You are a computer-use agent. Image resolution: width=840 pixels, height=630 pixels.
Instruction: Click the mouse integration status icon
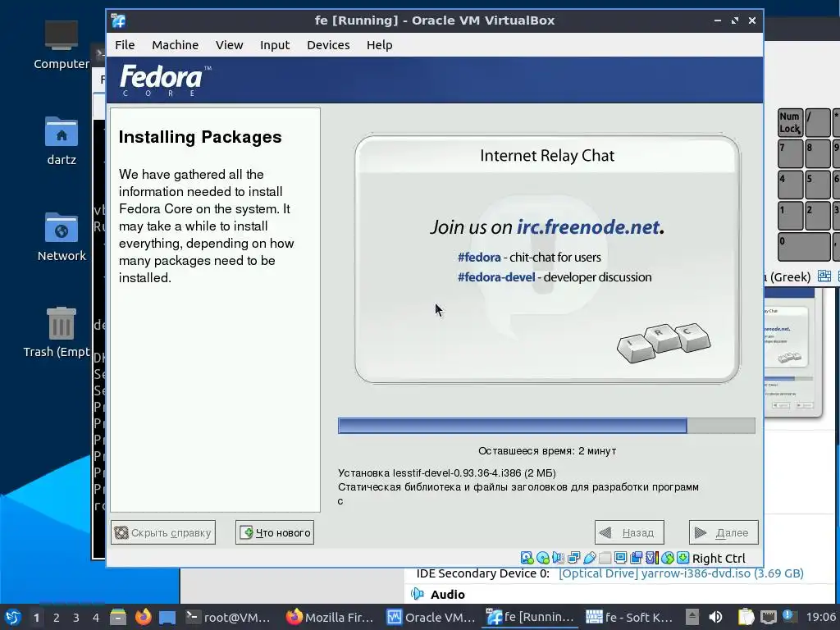click(667, 558)
